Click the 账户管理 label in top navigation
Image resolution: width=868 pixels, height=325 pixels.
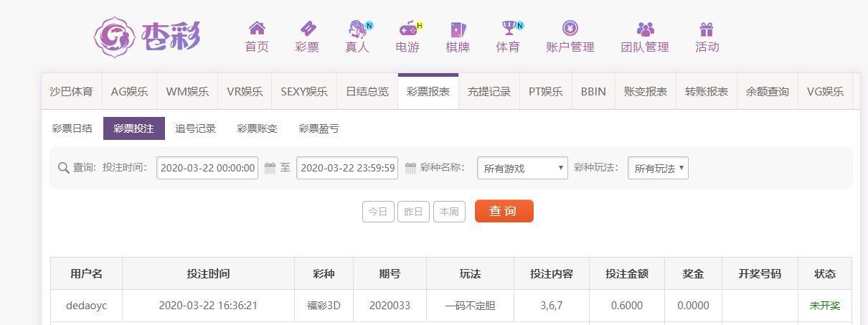pyautogui.click(x=570, y=47)
